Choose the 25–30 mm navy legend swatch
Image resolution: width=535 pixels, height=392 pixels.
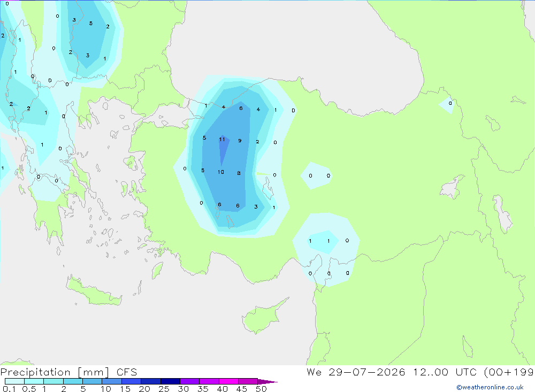coord(170,381)
